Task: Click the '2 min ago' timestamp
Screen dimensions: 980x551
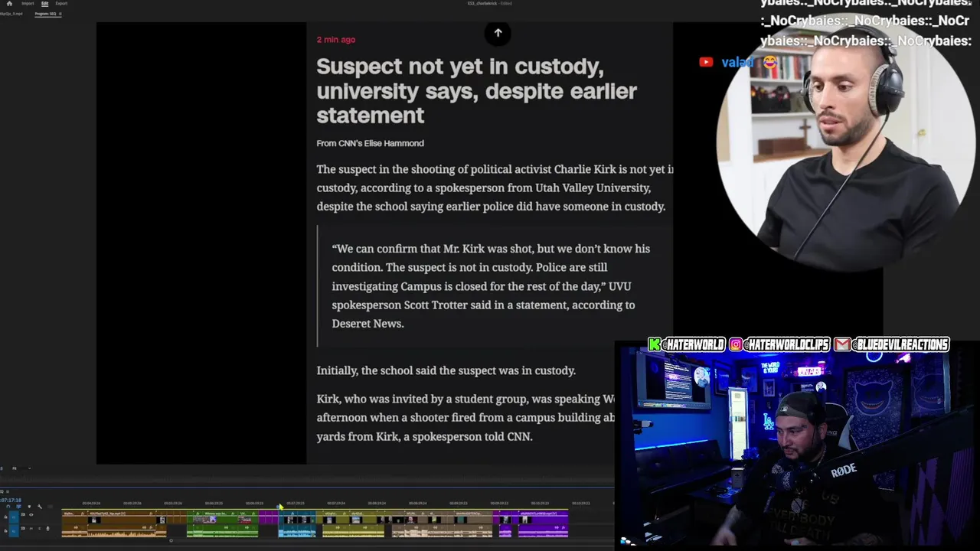Action: click(x=336, y=40)
